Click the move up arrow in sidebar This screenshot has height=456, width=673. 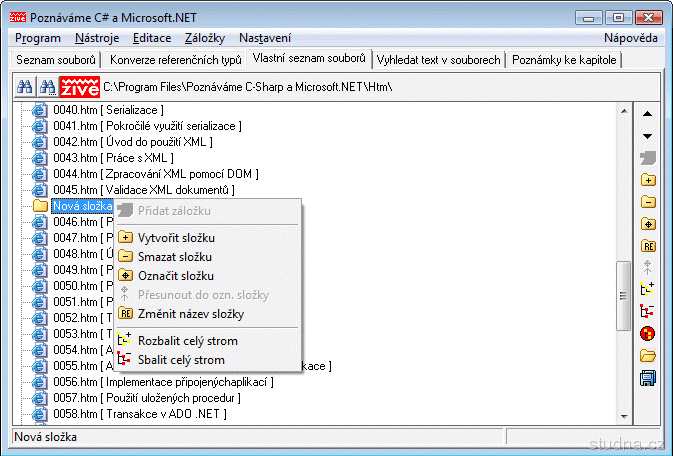coord(647,114)
